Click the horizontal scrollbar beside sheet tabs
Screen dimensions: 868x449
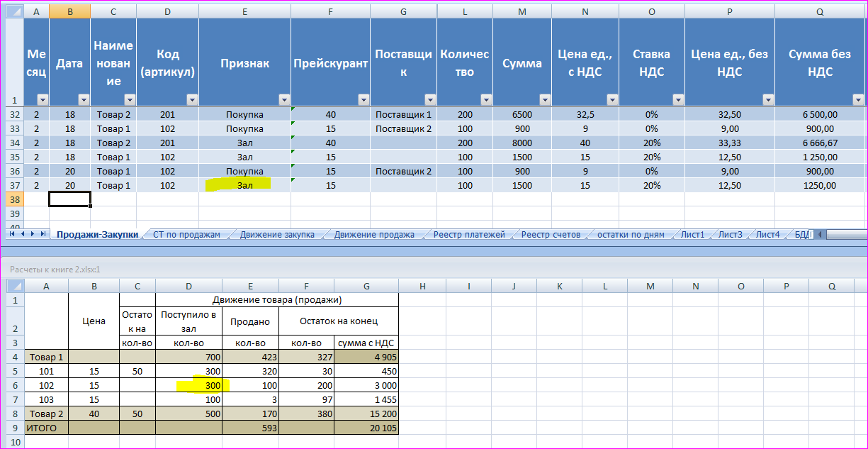pos(843,235)
